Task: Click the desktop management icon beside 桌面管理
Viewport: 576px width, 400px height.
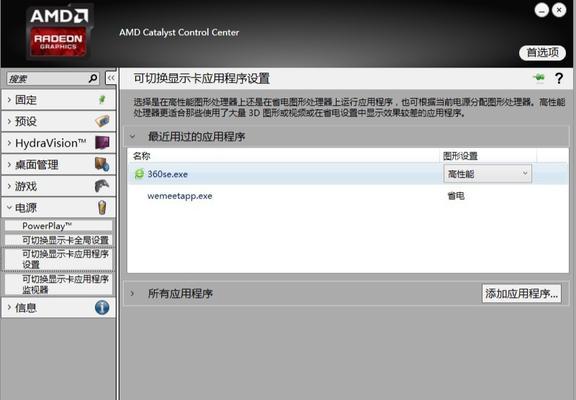Action: (x=102, y=164)
